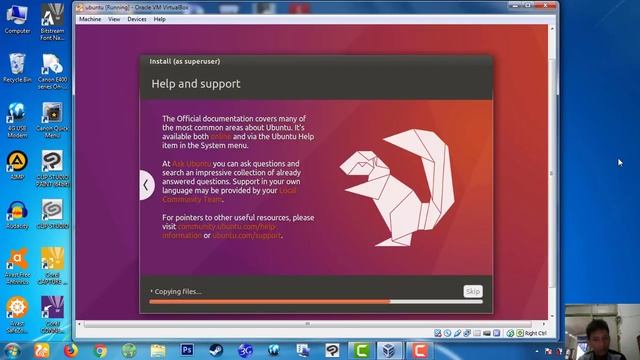Open the Avast Free Antivirus desktop icon
Screen dimensions: 640x360
[17, 266]
